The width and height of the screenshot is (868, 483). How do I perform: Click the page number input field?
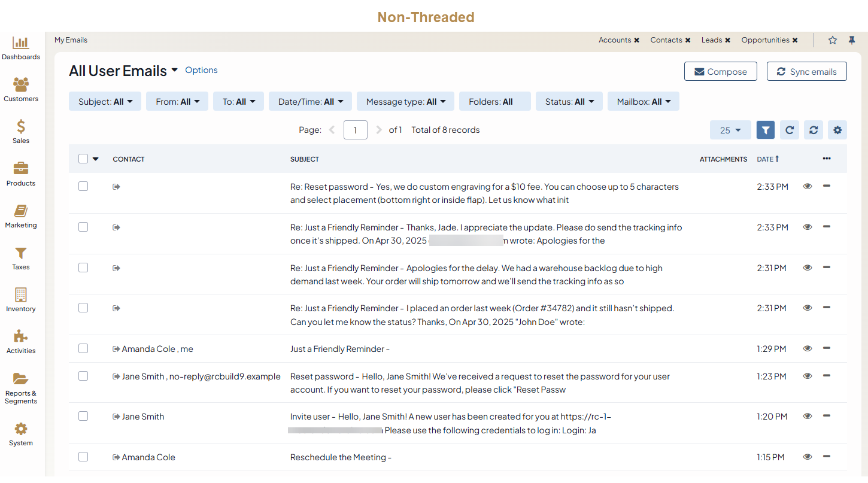point(356,130)
